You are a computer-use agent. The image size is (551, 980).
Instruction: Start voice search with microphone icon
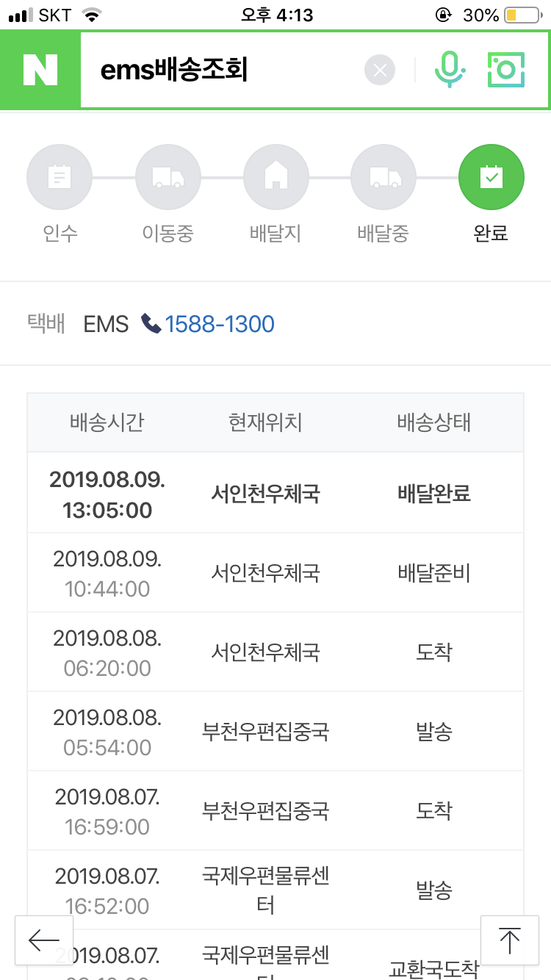pos(449,71)
